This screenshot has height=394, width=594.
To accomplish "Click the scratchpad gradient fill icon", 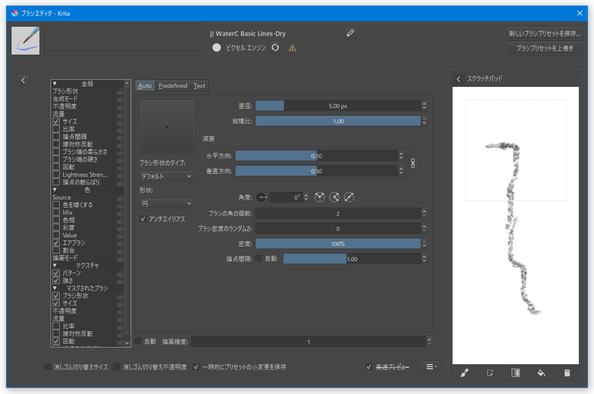I will (516, 373).
